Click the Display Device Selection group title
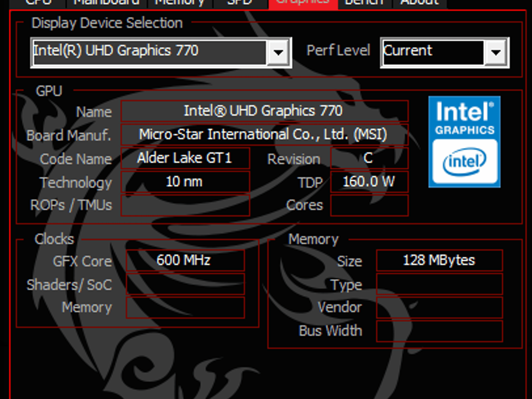532x399 pixels. click(107, 23)
